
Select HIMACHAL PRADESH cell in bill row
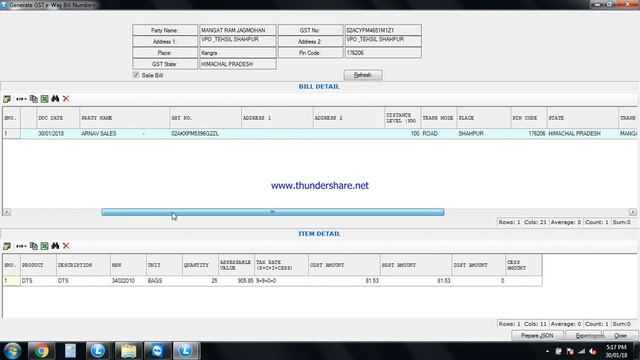pos(582,133)
